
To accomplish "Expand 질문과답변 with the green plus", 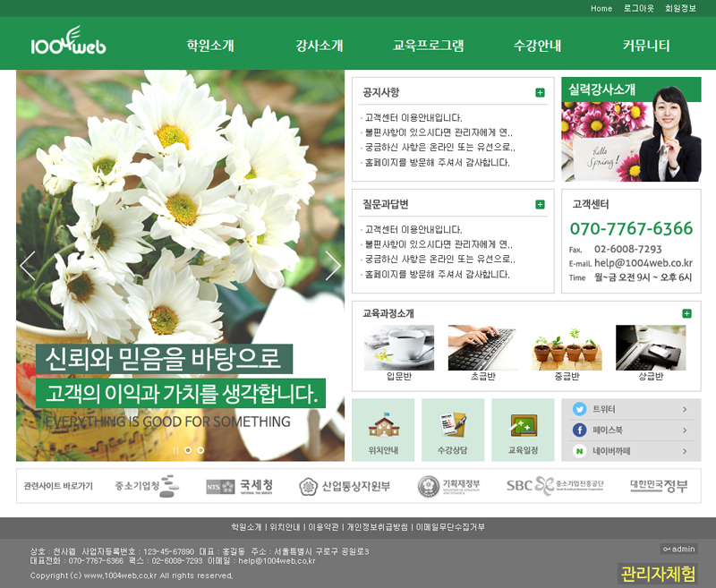I will tap(540, 204).
